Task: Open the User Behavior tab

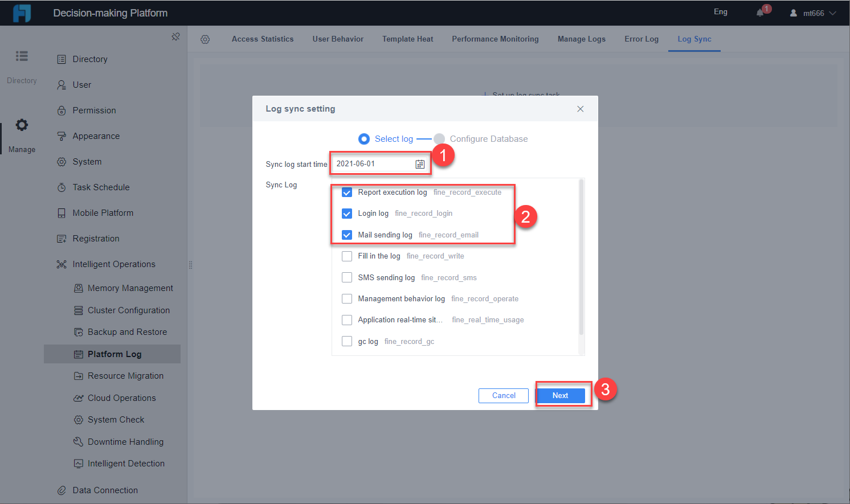Action: pos(338,39)
